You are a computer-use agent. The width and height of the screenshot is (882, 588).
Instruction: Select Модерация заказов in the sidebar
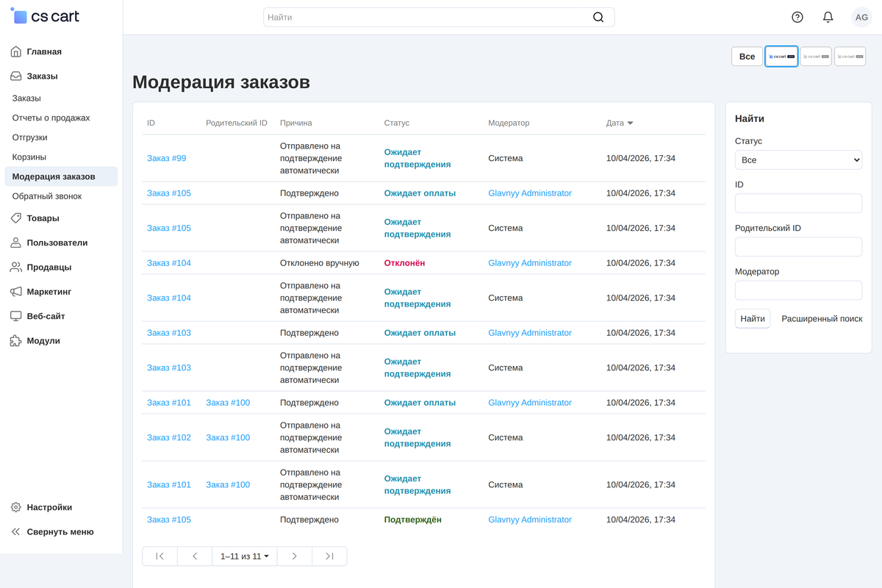61,176
